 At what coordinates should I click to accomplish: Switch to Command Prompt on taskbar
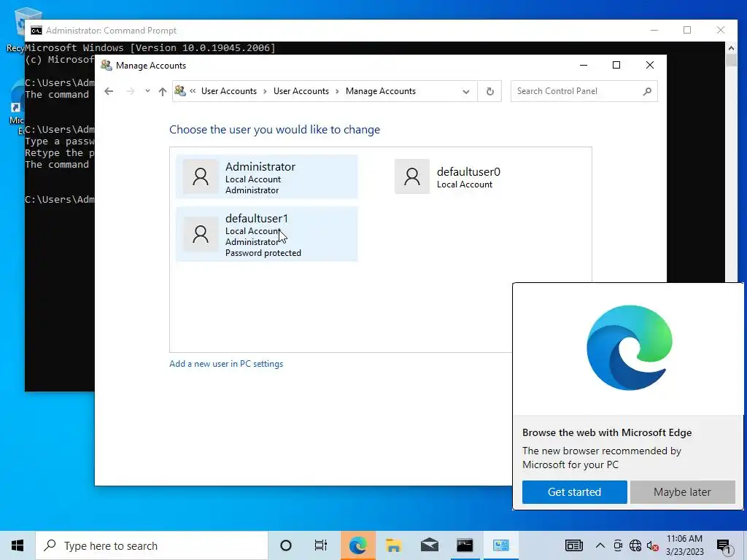(x=465, y=545)
